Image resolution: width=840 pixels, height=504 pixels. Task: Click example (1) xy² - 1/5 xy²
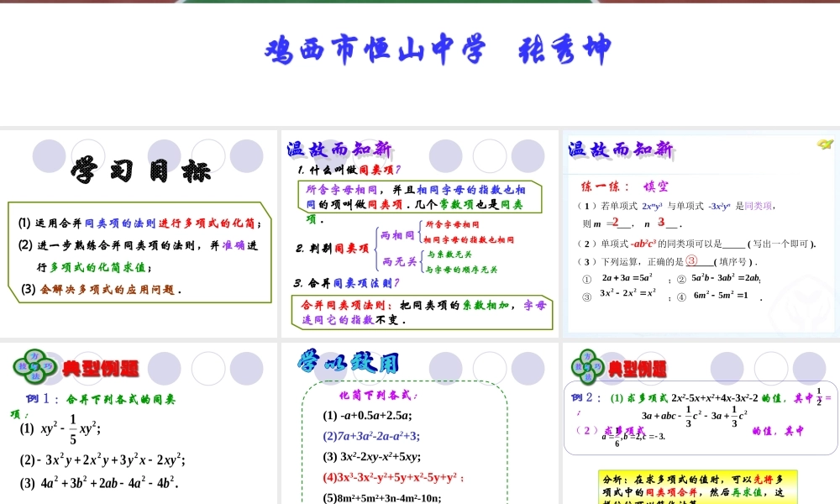[60, 429]
